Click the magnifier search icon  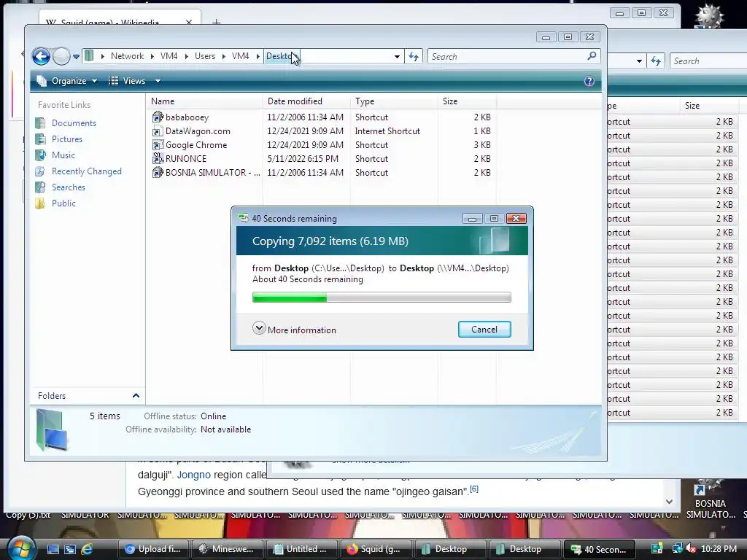tap(592, 56)
